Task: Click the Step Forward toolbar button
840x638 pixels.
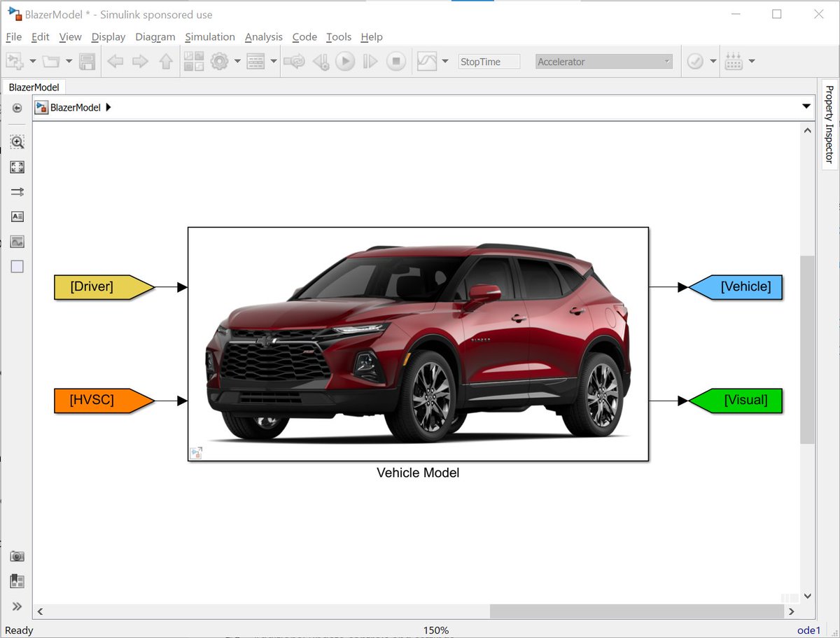Action: [370, 62]
